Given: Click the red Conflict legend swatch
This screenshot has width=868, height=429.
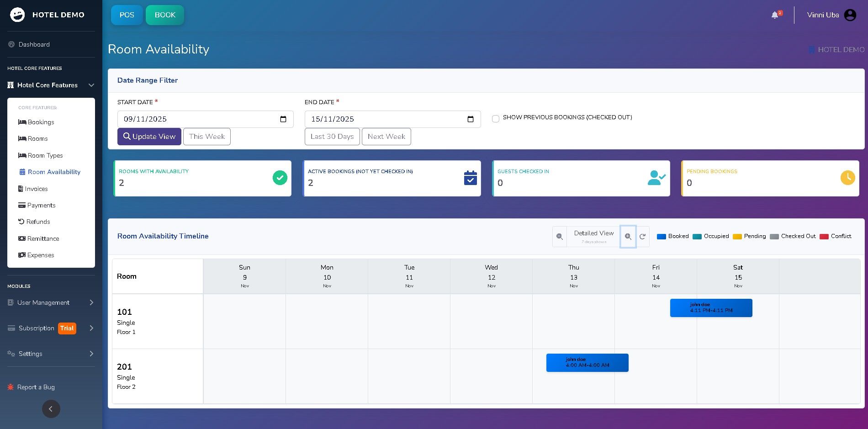Looking at the screenshot, I should (x=824, y=237).
